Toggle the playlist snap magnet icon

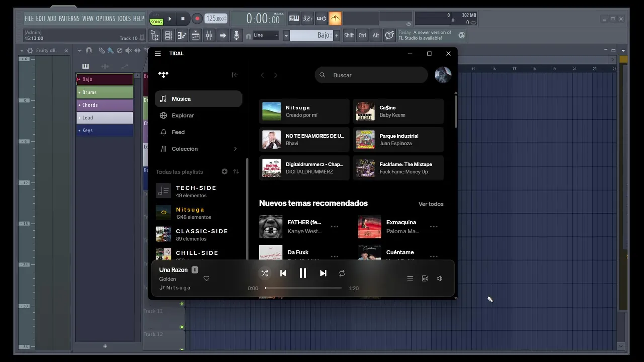(x=89, y=50)
